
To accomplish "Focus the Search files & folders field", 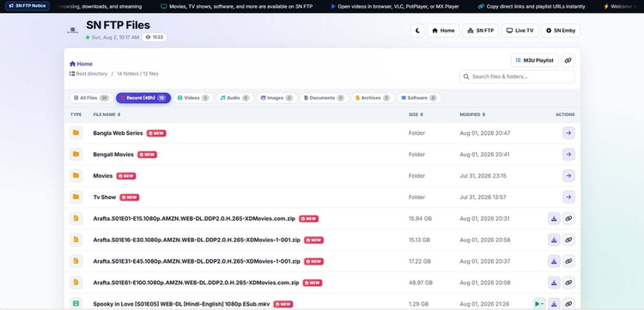I will (517, 76).
